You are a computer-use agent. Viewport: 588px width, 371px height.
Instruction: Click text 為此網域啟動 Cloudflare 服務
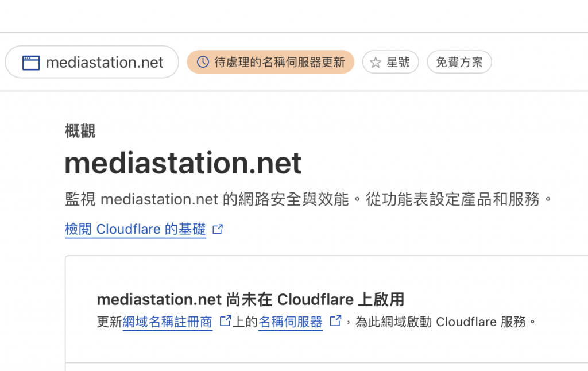coord(440,322)
